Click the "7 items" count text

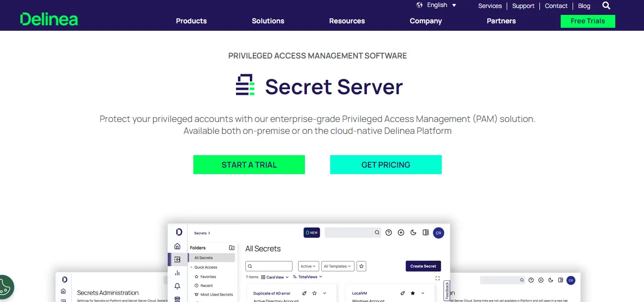point(252,277)
